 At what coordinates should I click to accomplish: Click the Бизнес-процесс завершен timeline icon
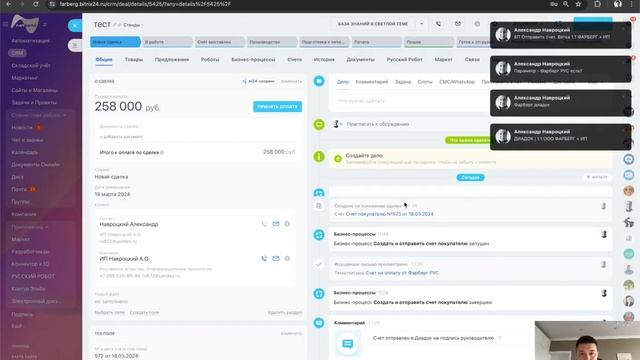[319, 293]
